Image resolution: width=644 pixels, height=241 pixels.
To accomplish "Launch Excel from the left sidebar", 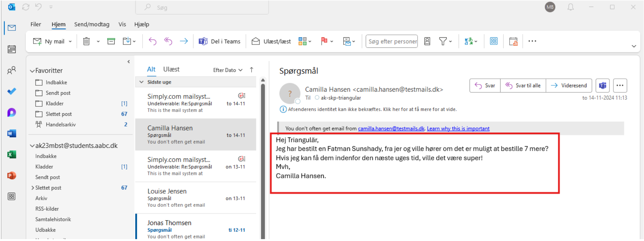I will click(12, 154).
